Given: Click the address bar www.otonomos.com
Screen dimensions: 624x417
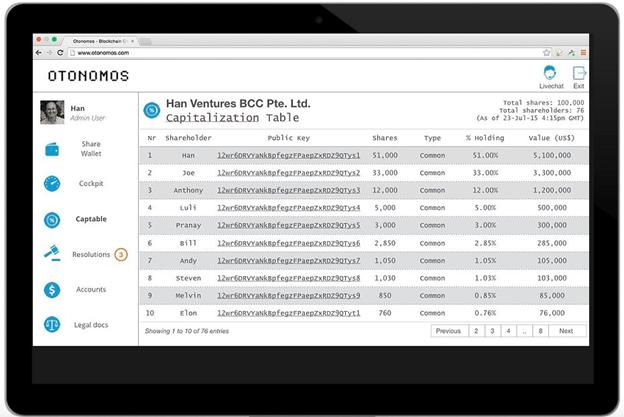Looking at the screenshot, I should click(304, 53).
